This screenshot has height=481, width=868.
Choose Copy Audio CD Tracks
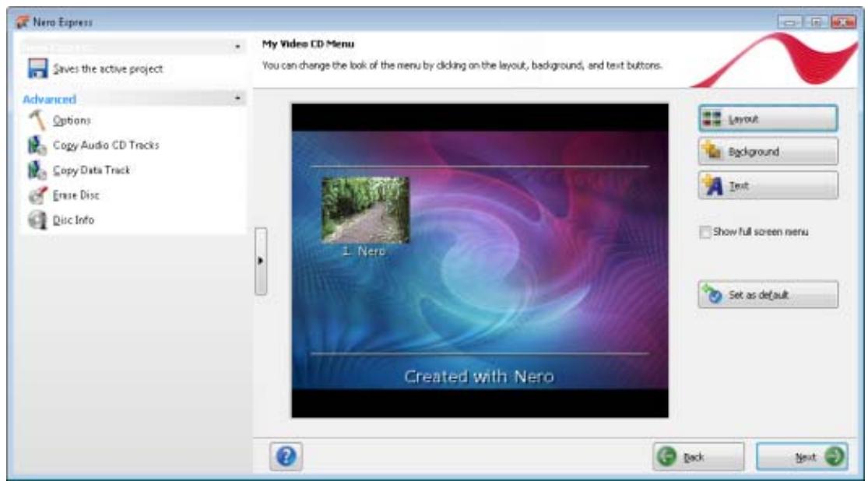[x=106, y=145]
